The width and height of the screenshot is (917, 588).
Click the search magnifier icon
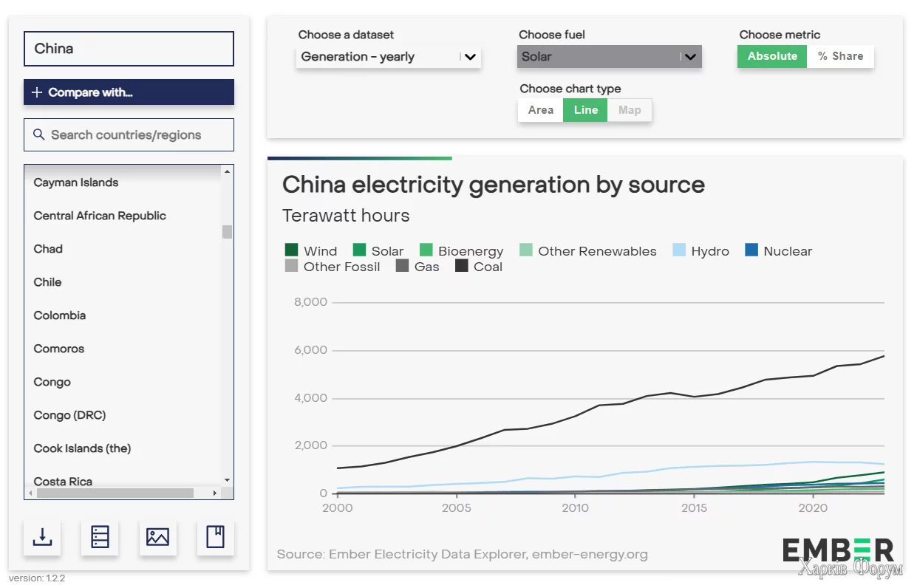click(39, 135)
